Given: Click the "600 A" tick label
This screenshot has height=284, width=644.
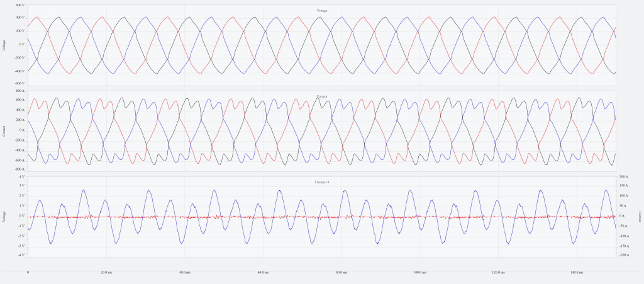Looking at the screenshot, I should coord(21,100).
